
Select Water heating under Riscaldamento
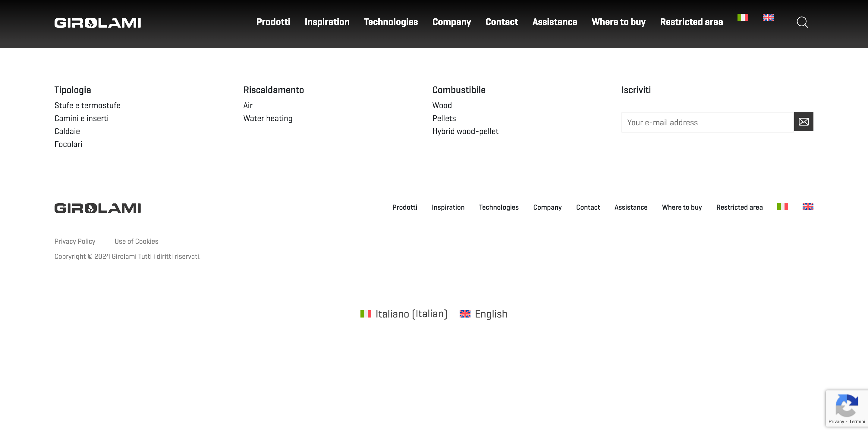click(x=268, y=118)
